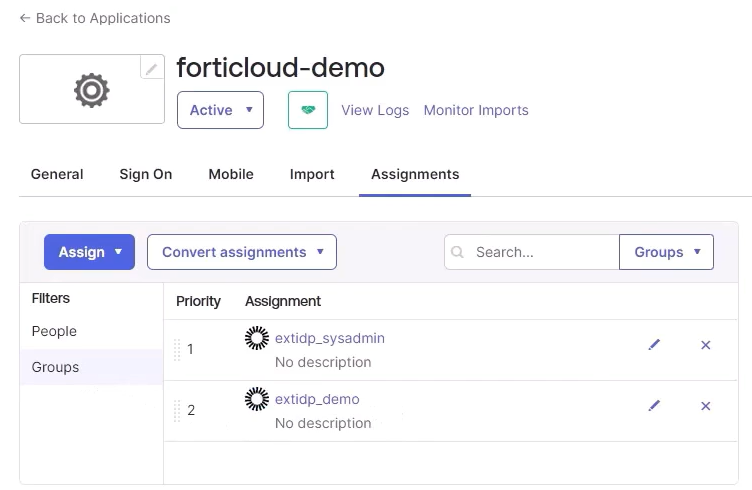Edit the extidp_demo assignment

(x=654, y=406)
